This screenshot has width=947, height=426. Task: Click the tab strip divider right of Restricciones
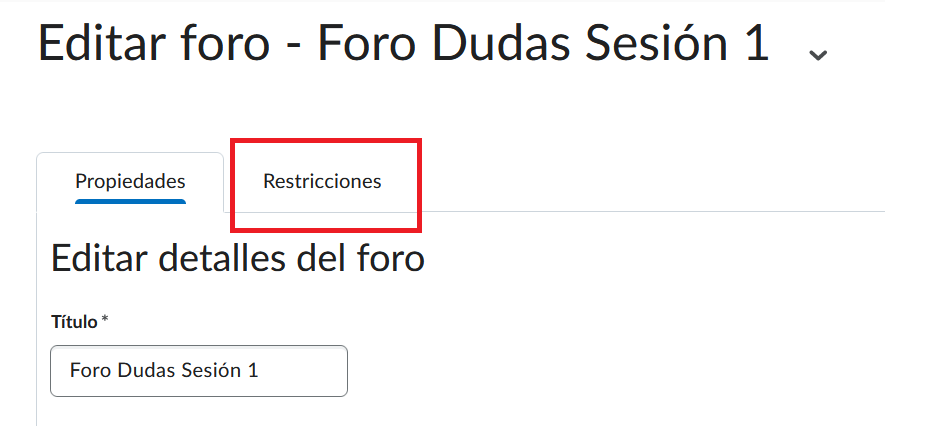point(650,211)
